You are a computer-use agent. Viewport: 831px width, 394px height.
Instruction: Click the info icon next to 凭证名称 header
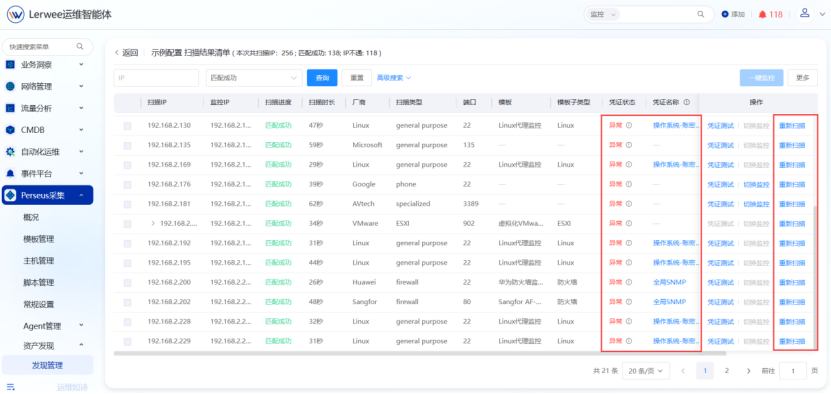click(x=686, y=102)
